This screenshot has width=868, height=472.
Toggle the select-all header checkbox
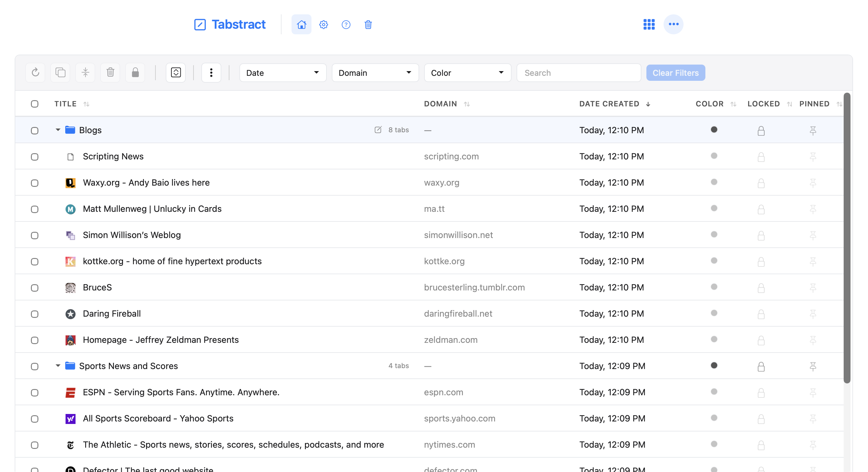(35, 104)
